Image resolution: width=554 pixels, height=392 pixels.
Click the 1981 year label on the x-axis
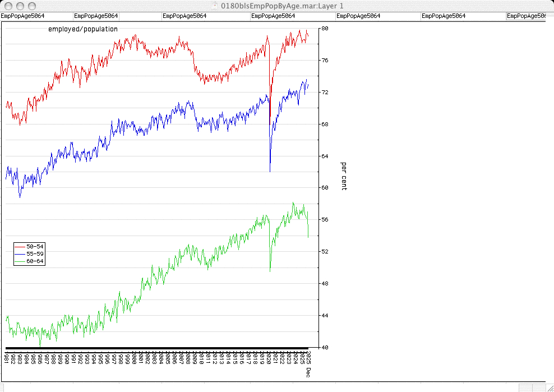[x=6, y=357]
